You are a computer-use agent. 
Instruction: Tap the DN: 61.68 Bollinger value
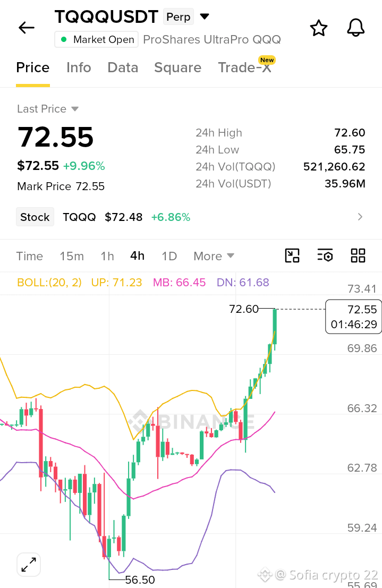pos(243,283)
